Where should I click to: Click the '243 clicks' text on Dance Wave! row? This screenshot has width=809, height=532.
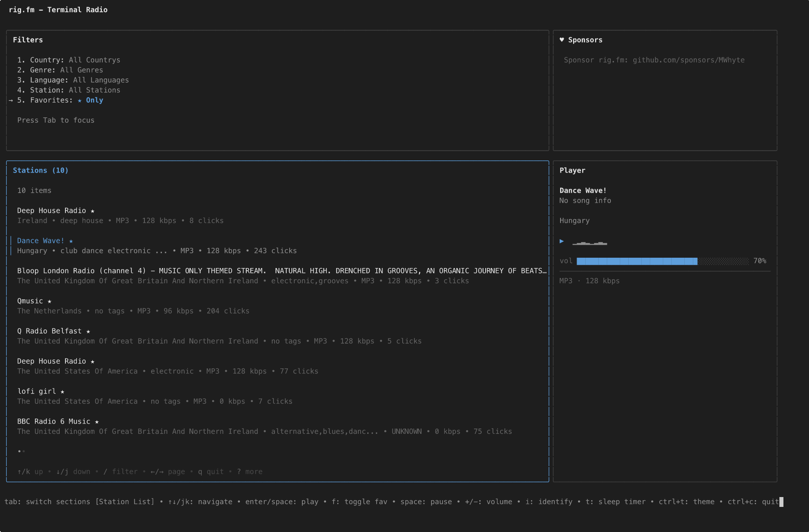275,251
